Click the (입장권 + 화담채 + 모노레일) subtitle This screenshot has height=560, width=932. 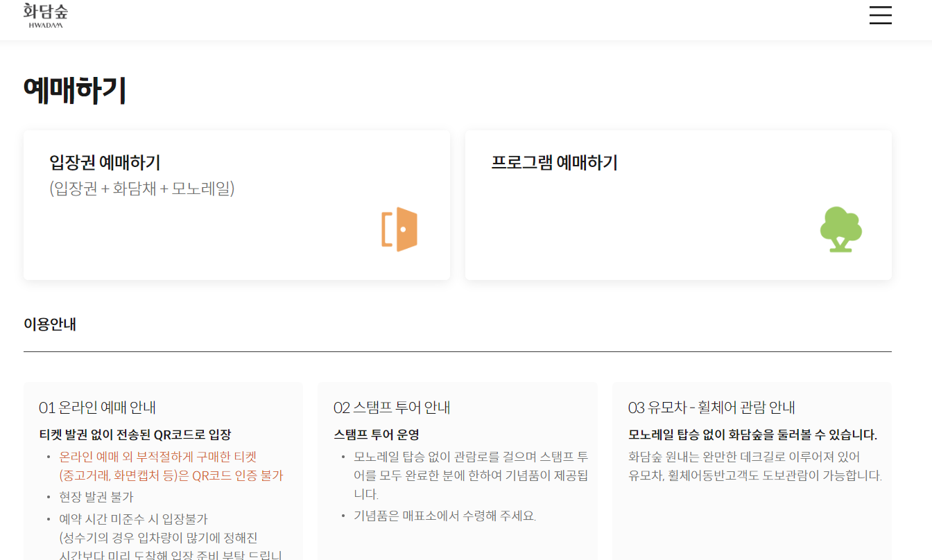(x=142, y=189)
